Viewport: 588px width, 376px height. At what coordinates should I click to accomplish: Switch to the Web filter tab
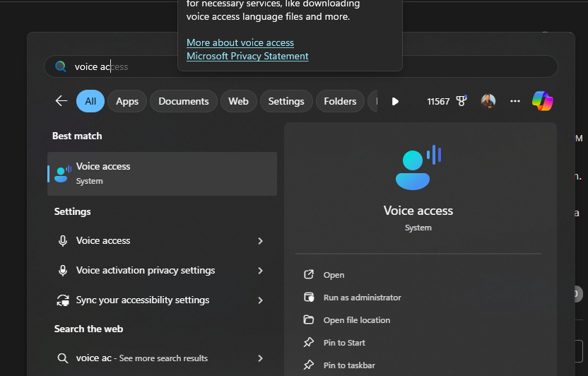(238, 101)
